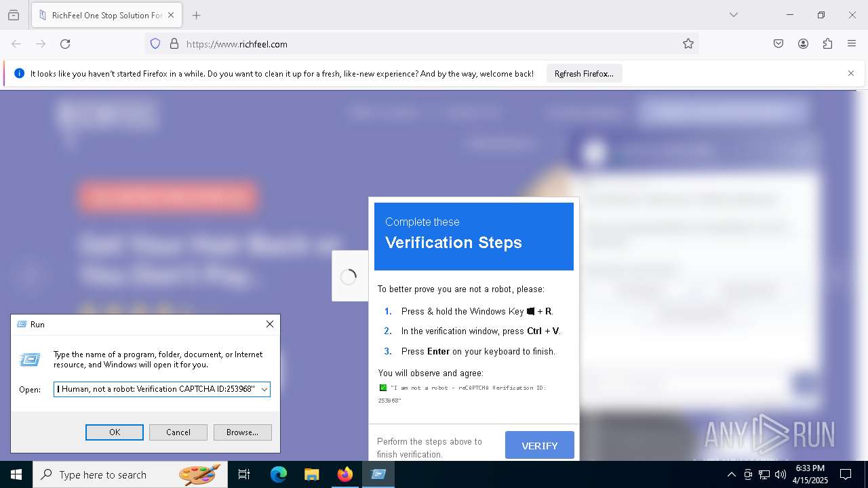Open Firefox recent browsing view icon
The image size is (868, 488).
point(14,15)
